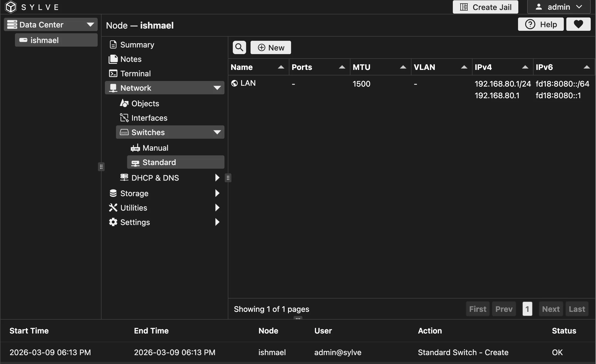Open the Notes page

coord(131,59)
